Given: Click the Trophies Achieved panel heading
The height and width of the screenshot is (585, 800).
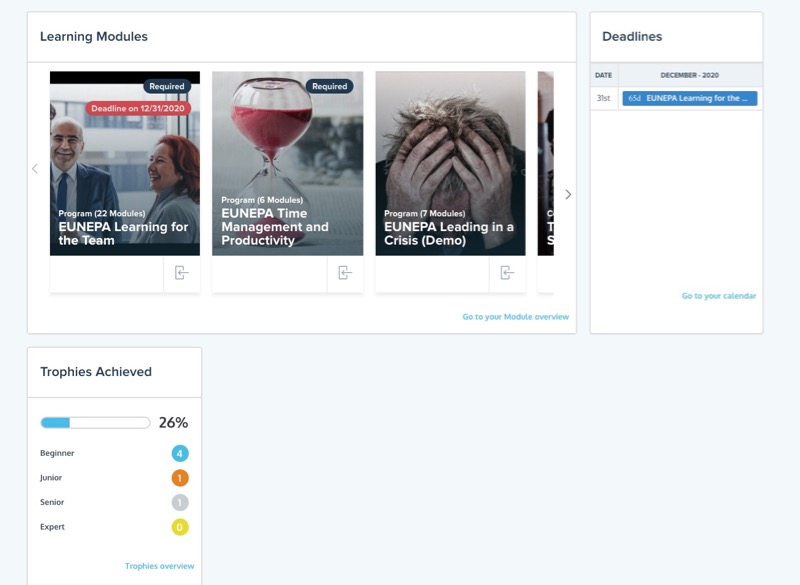Looking at the screenshot, I should [96, 372].
